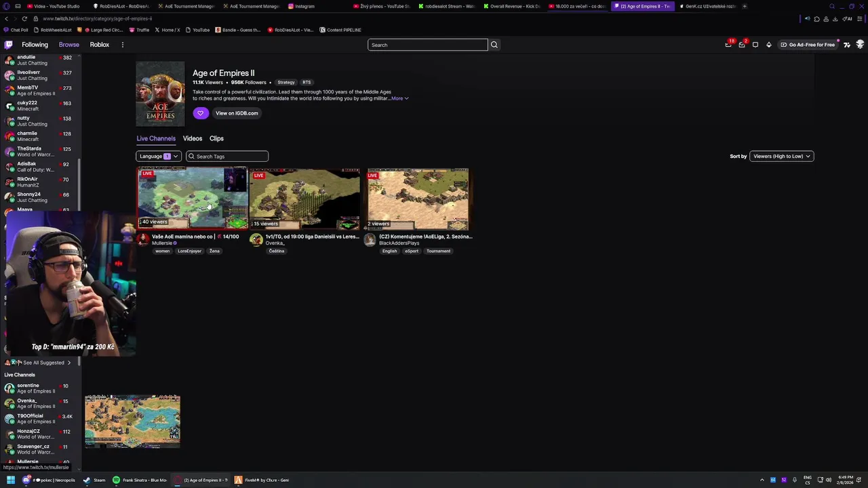The height and width of the screenshot is (488, 868).
Task: Open Mullersie stream thumbnail with 40 viewers
Action: (x=193, y=199)
